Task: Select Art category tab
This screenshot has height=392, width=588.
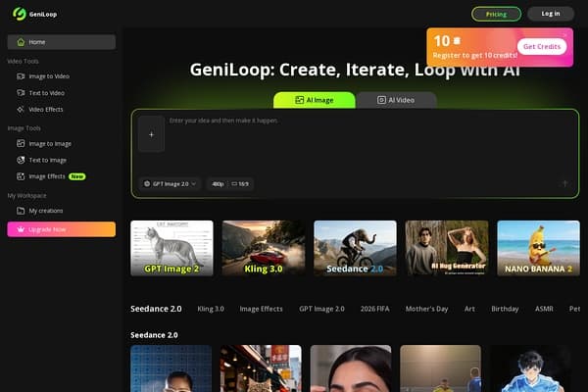Action: 469,309
